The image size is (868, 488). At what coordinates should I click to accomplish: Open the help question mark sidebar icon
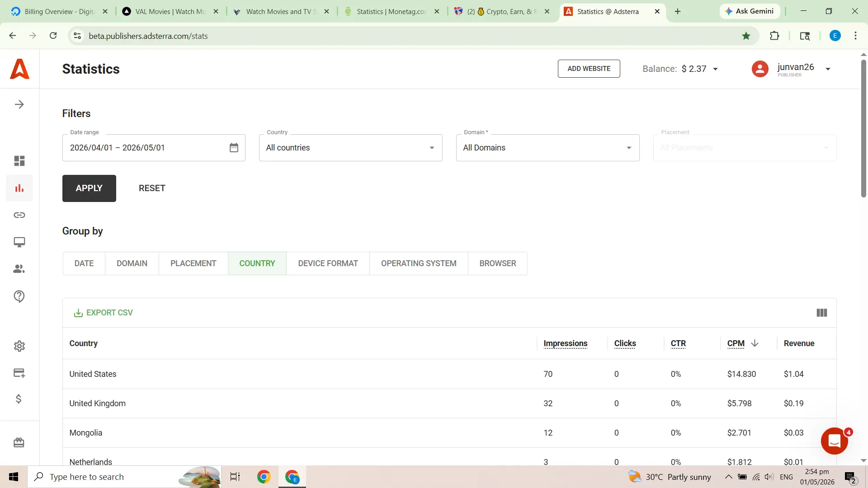(19, 296)
